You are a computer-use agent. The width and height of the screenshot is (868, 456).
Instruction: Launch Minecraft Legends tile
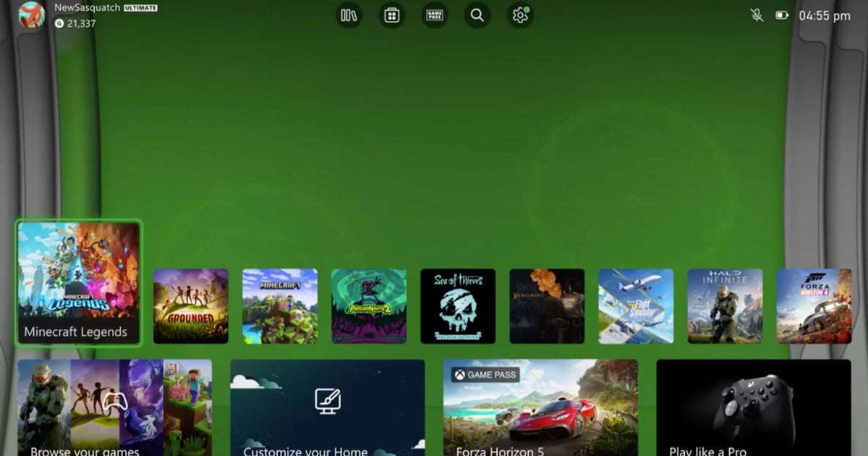[79, 283]
